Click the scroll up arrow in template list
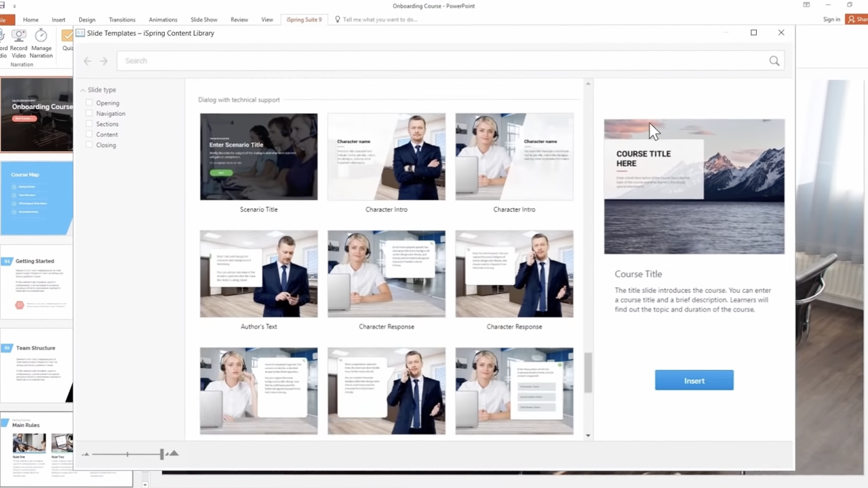 tap(588, 84)
